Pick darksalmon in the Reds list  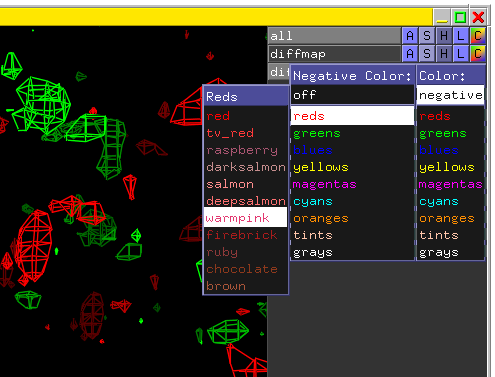246,167
